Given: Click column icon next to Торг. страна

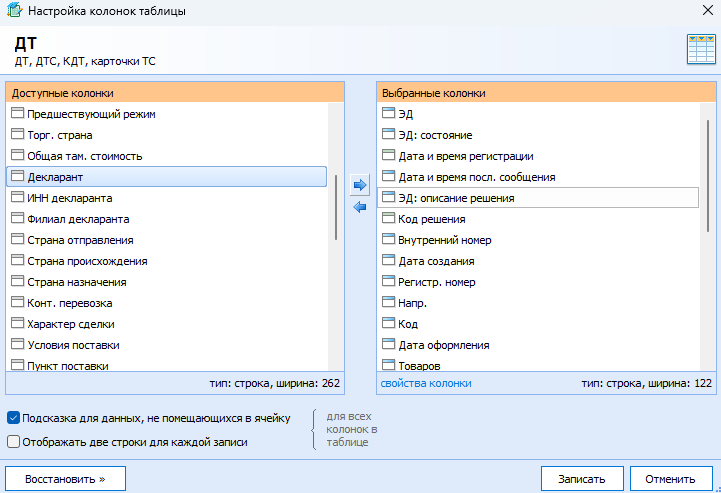Looking at the screenshot, I should click(x=17, y=134).
